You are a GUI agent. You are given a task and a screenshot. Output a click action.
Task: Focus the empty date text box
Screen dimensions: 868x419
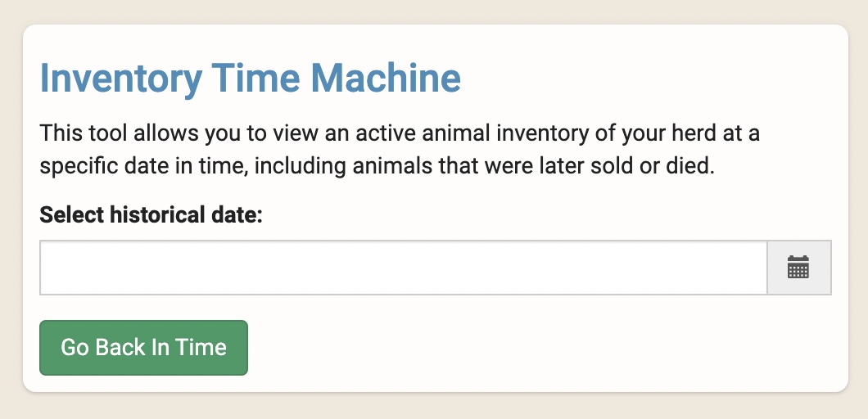[403, 267]
